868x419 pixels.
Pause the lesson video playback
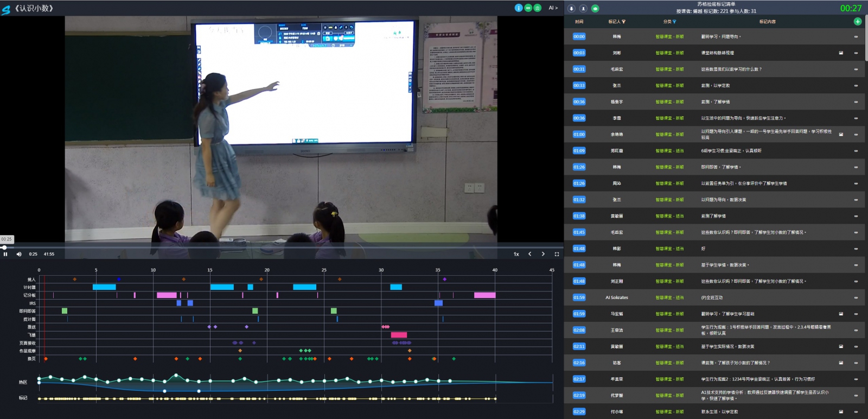coord(5,254)
